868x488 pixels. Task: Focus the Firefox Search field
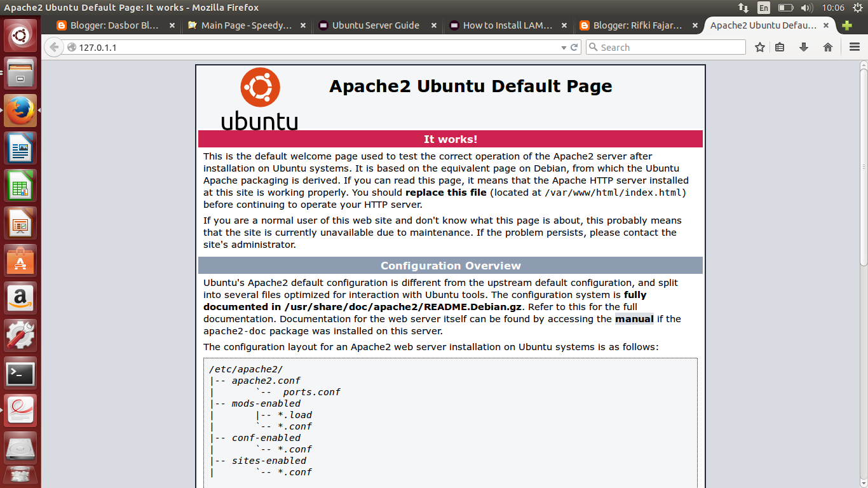coord(665,48)
